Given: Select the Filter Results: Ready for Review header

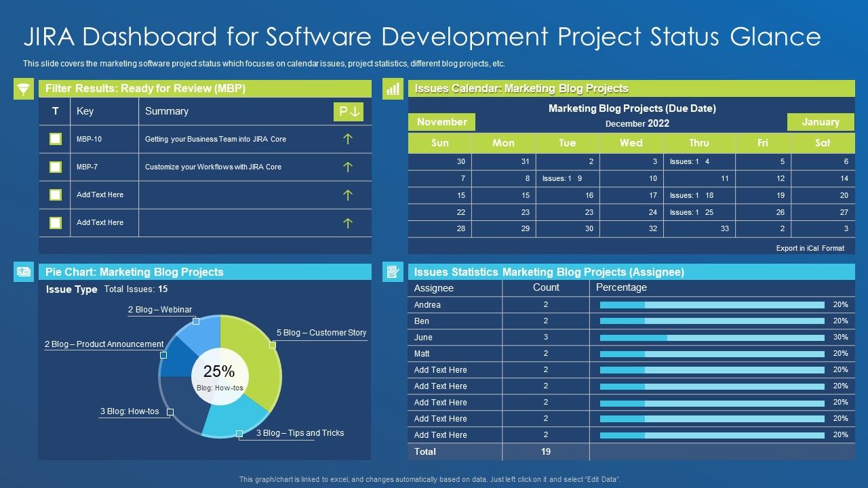Looking at the screenshot, I should 203,88.
